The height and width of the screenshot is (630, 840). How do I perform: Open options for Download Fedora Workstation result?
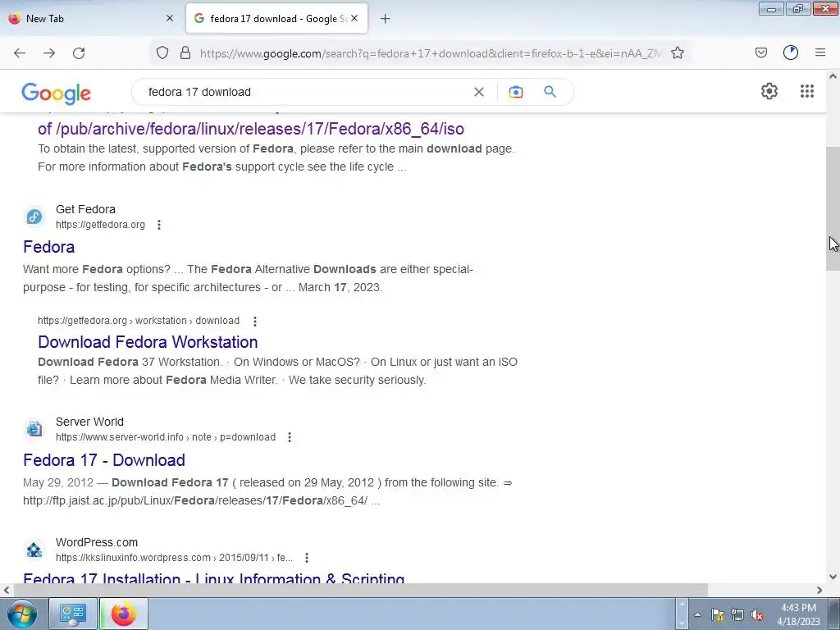click(x=255, y=321)
